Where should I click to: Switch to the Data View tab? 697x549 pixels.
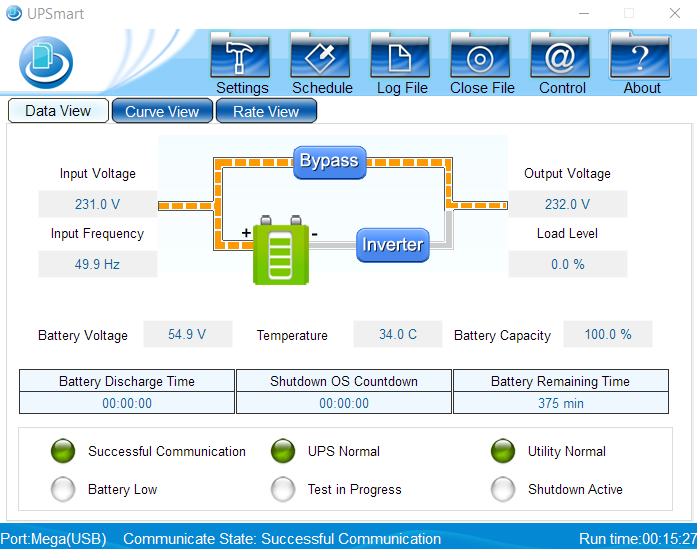pyautogui.click(x=58, y=111)
